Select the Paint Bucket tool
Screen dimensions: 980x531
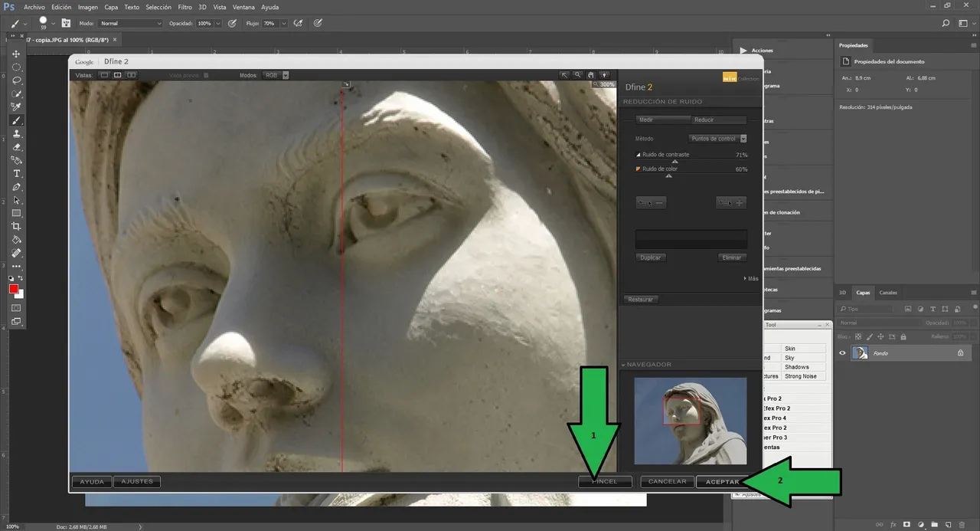[x=16, y=240]
